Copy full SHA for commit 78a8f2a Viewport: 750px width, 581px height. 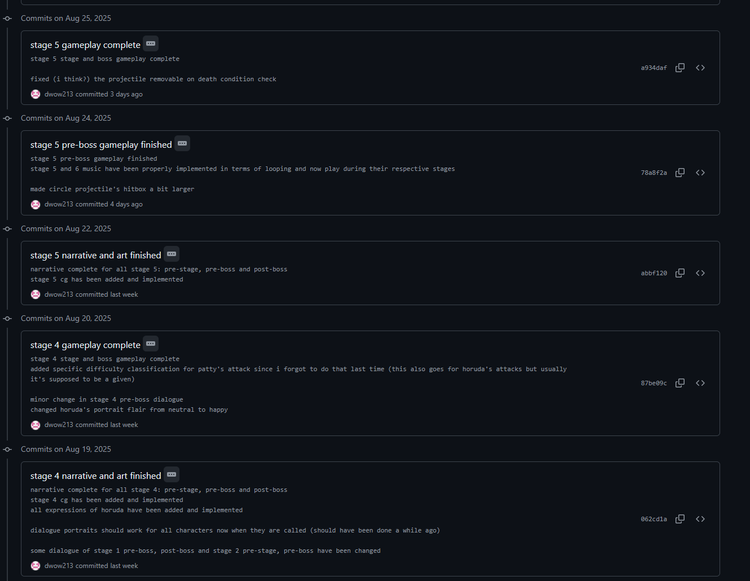(x=680, y=173)
